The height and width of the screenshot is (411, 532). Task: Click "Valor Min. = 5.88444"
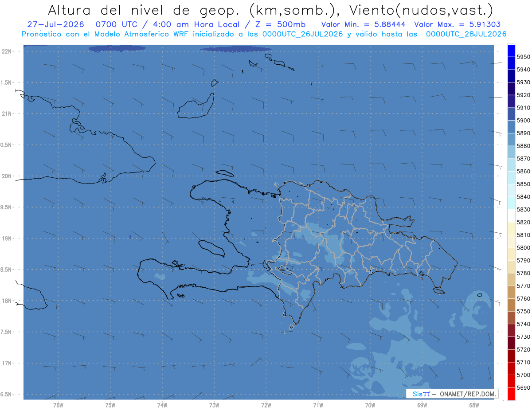tap(364, 24)
